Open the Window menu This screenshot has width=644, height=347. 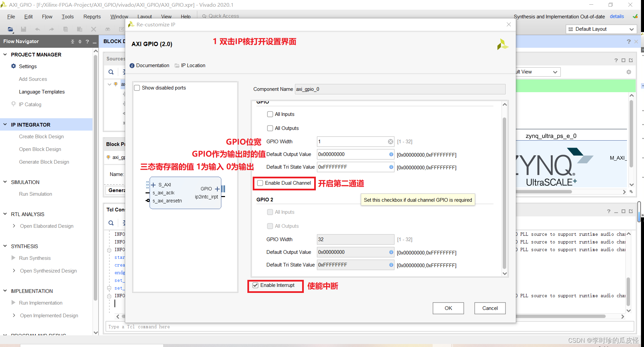coord(119,17)
